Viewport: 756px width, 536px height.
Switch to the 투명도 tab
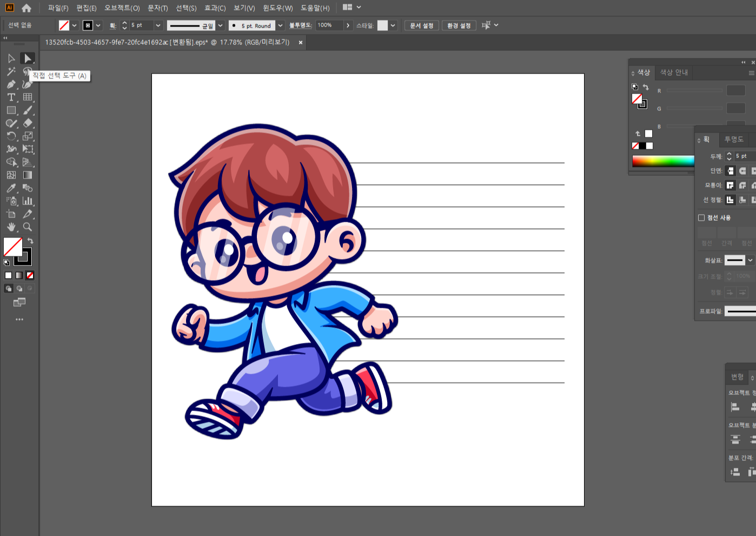tap(733, 140)
